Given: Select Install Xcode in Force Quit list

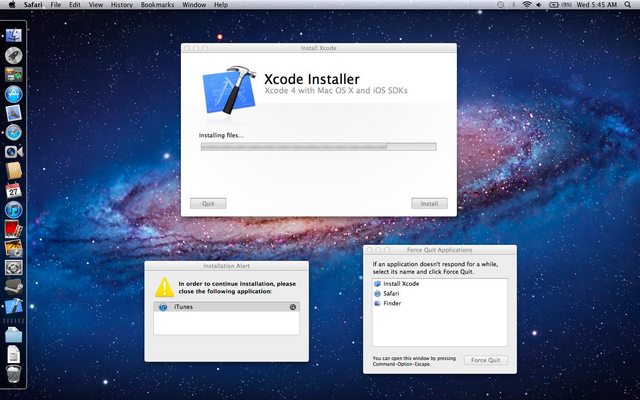Looking at the screenshot, I should pos(440,284).
